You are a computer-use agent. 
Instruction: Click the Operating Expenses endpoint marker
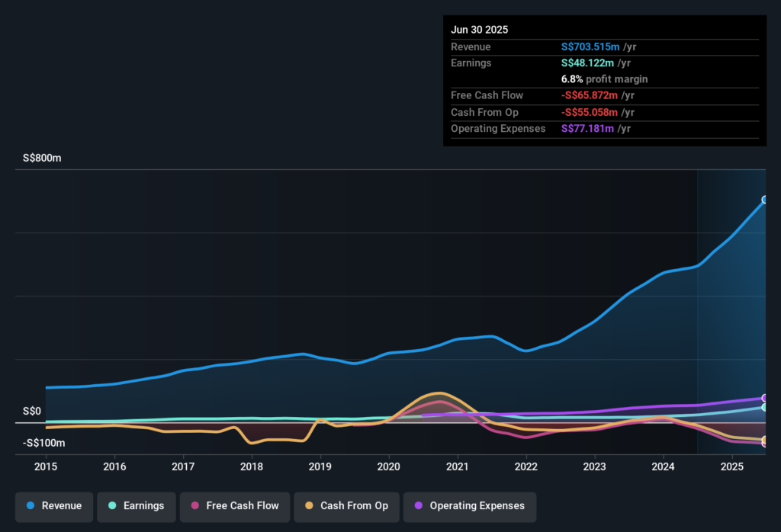pos(764,398)
